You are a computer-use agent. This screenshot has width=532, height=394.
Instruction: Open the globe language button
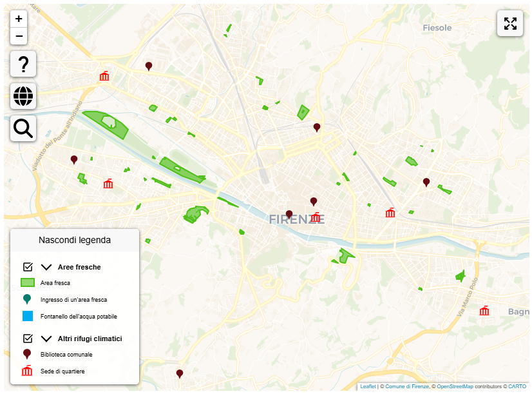pos(23,96)
